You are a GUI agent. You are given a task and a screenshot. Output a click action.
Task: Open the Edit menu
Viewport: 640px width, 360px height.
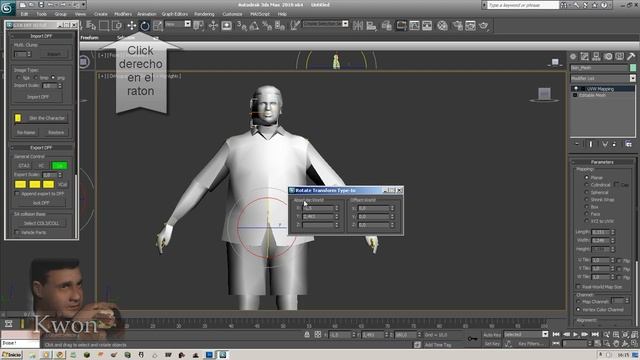pos(24,14)
